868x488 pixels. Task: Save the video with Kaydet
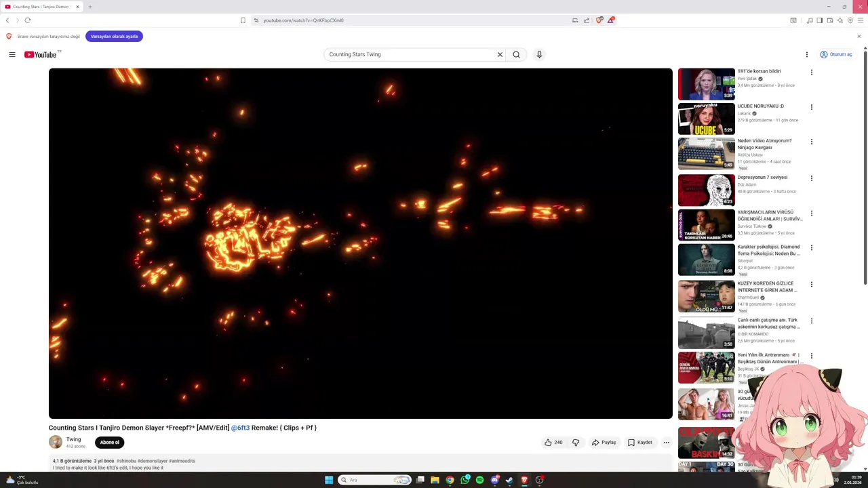[639, 443]
